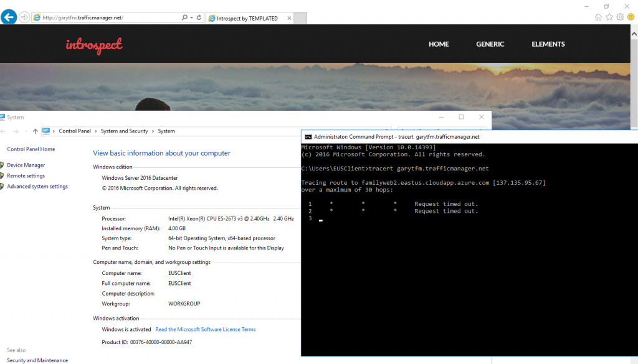Expand chevron after System and Security breadcrumb

(153, 131)
